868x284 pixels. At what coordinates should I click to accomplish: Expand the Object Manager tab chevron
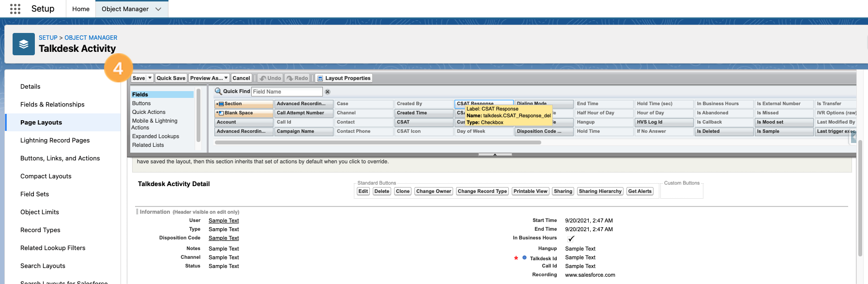click(158, 9)
